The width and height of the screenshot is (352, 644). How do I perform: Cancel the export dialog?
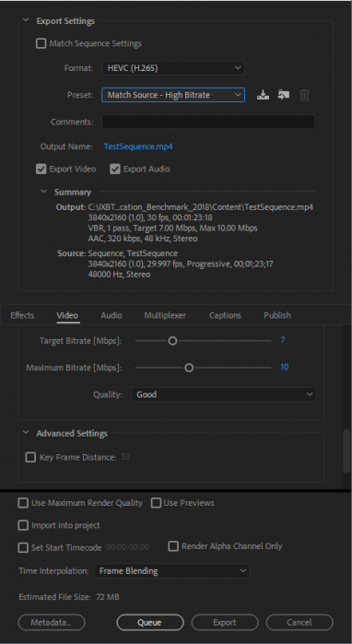point(299,623)
